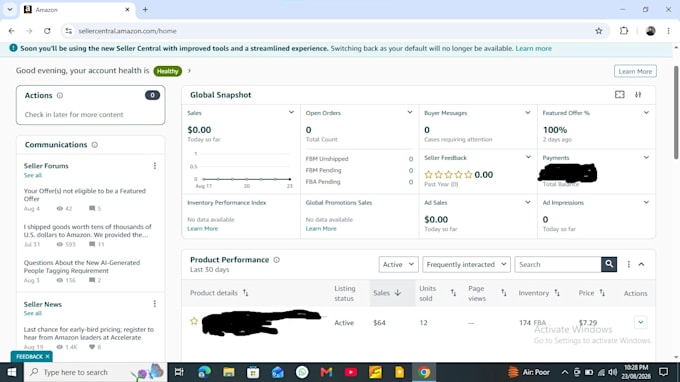Open WhatsApp from the taskbar
This screenshot has height=382, width=680.
(x=302, y=372)
